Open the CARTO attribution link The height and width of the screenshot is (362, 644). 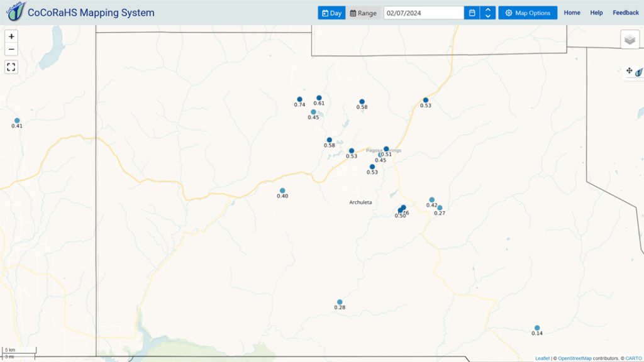633,358
